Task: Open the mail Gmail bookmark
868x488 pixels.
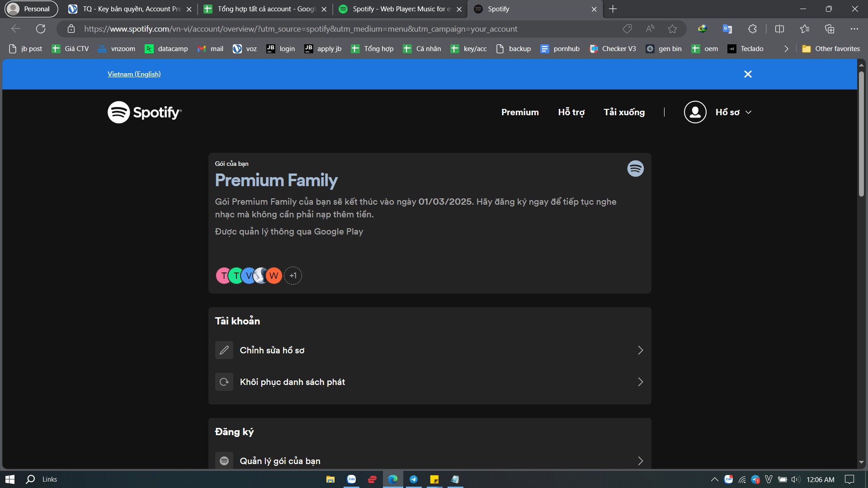Action: click(210, 49)
